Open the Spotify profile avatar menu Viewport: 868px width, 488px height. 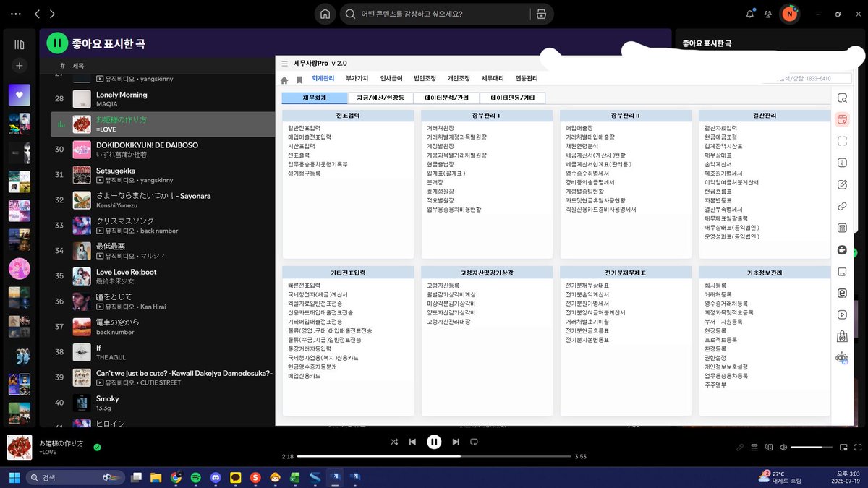(x=790, y=14)
